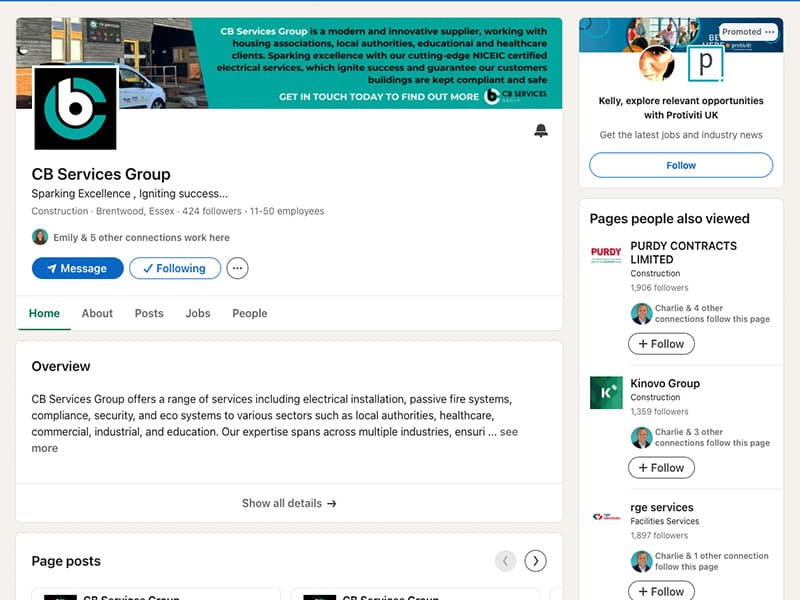800x600 pixels.
Task: Click the Emily connection avatar
Action: (40, 237)
